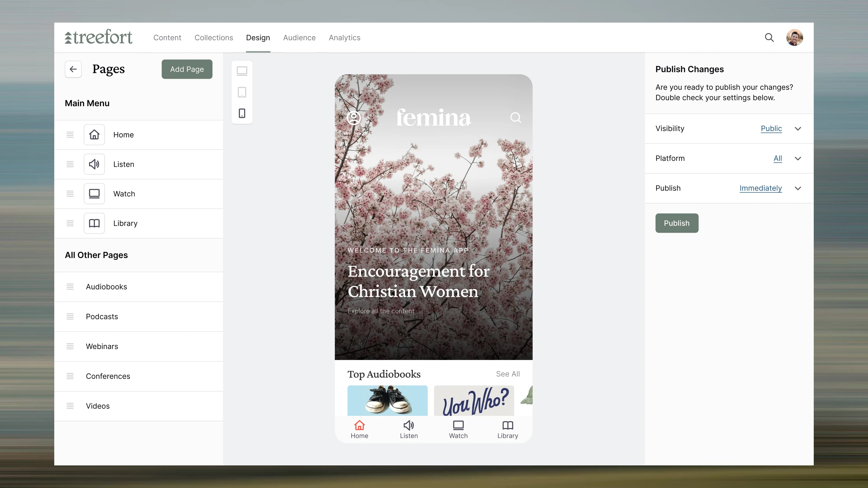The image size is (868, 488).
Task: Grab the drag handle for Watch
Action: pyautogui.click(x=70, y=194)
